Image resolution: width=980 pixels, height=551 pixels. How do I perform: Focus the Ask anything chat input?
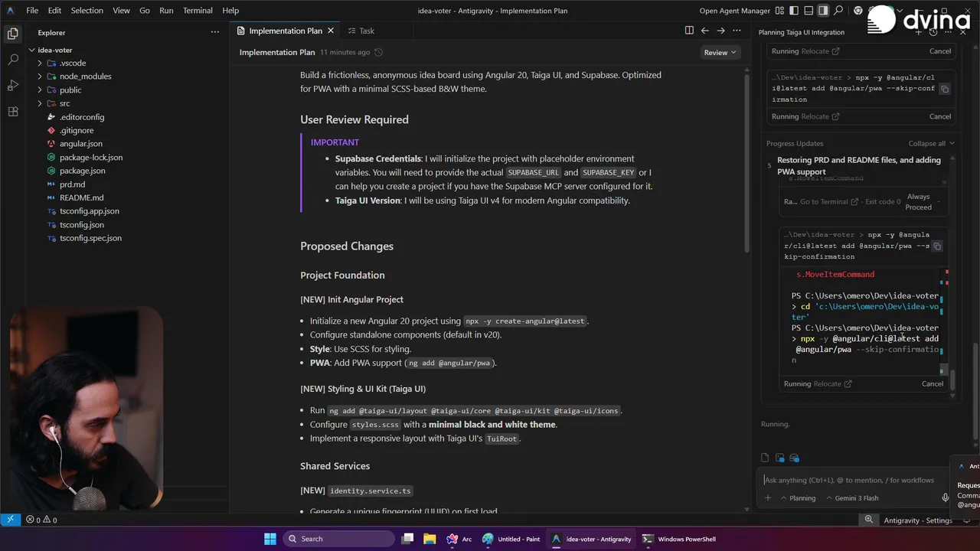pyautogui.click(x=848, y=480)
